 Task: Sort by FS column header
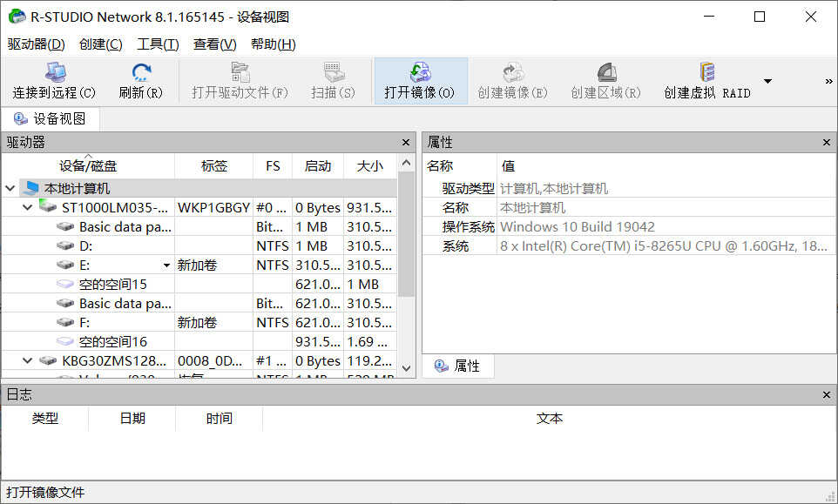pyautogui.click(x=273, y=166)
